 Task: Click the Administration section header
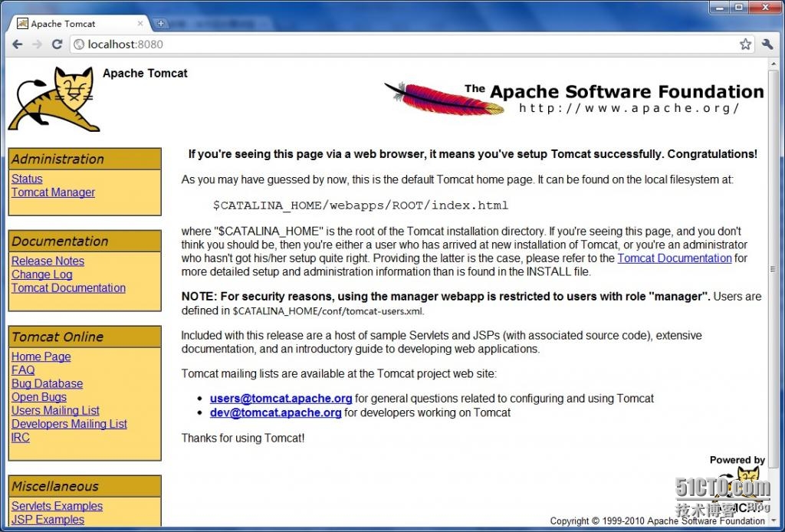click(84, 159)
